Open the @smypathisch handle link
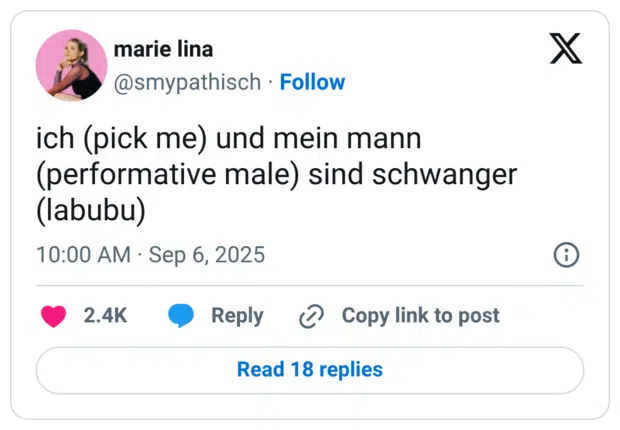This screenshot has height=430, width=620. (x=187, y=82)
